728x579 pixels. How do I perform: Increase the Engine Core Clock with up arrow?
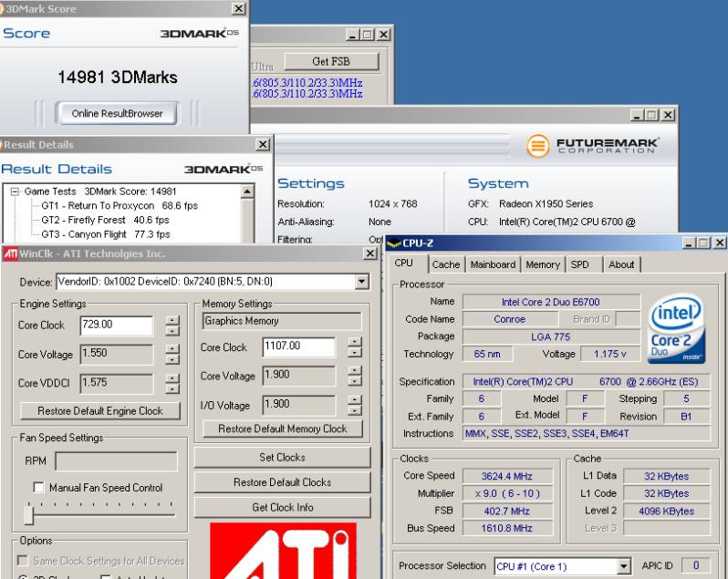[172, 320]
